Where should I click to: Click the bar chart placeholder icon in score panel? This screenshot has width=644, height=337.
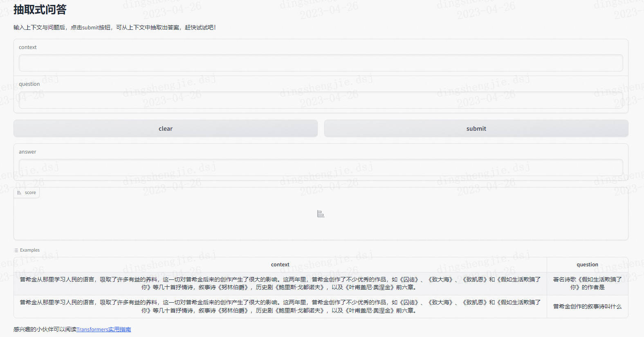click(x=321, y=214)
